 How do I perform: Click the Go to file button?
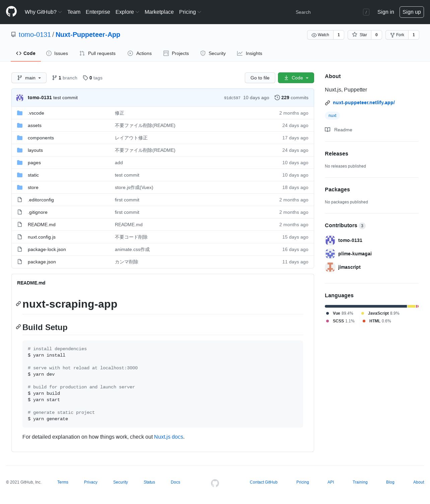pyautogui.click(x=260, y=78)
